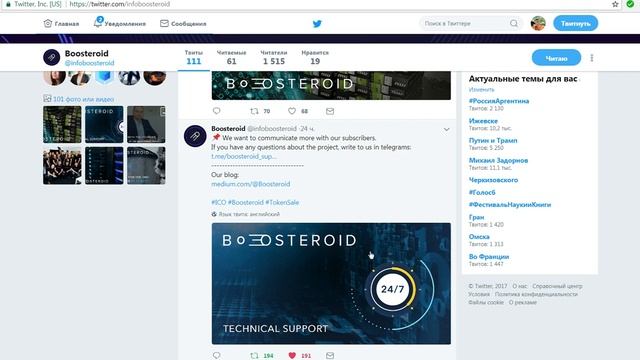Screen dimensions: 640x360
Task: Click the Boosteroid name in pinned tweet
Action: (x=228, y=129)
